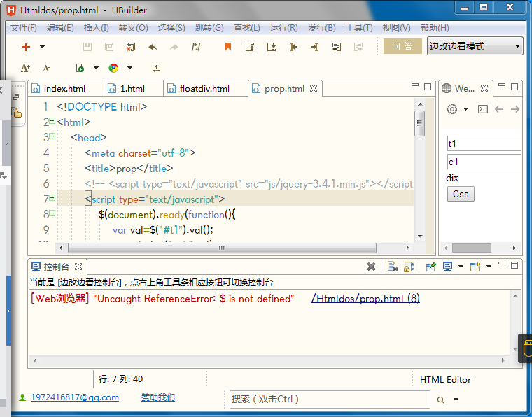532x417 pixels.
Task: Click the browser console icon
Action: point(483,109)
